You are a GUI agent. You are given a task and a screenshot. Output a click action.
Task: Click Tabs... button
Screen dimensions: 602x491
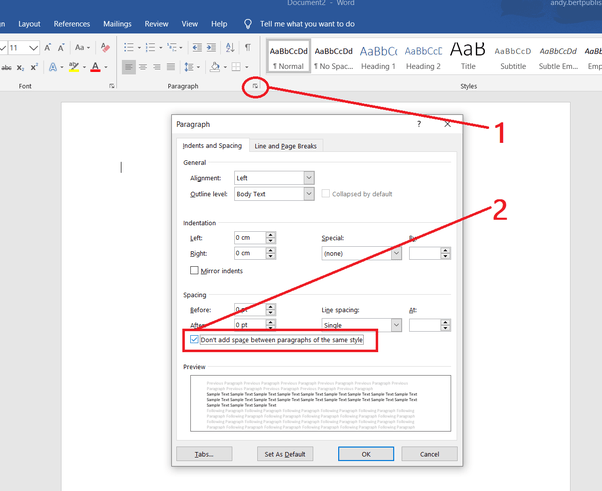204,454
